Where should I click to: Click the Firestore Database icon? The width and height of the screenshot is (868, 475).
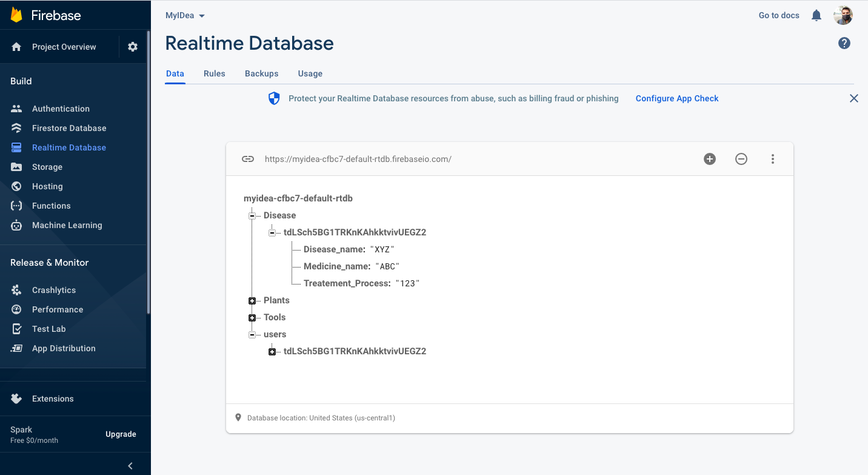(16, 128)
